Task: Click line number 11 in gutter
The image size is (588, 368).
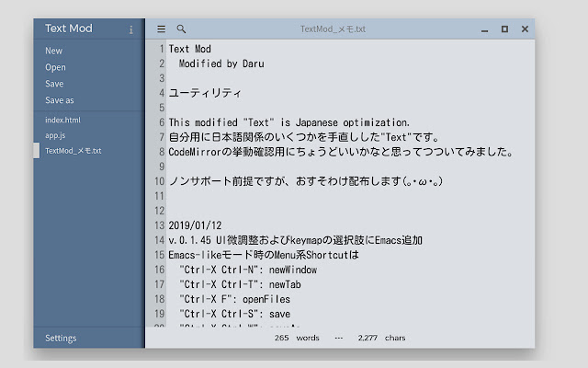Action: 159,196
